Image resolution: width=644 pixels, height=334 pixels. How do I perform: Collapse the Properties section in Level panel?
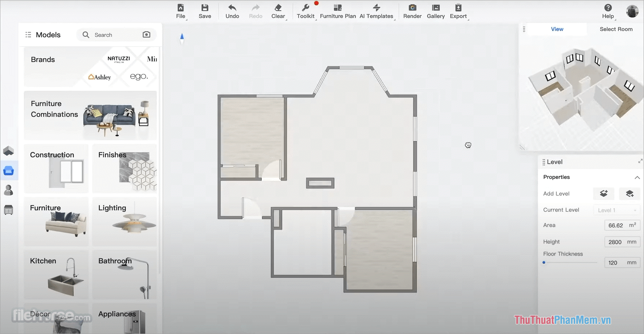pyautogui.click(x=637, y=178)
